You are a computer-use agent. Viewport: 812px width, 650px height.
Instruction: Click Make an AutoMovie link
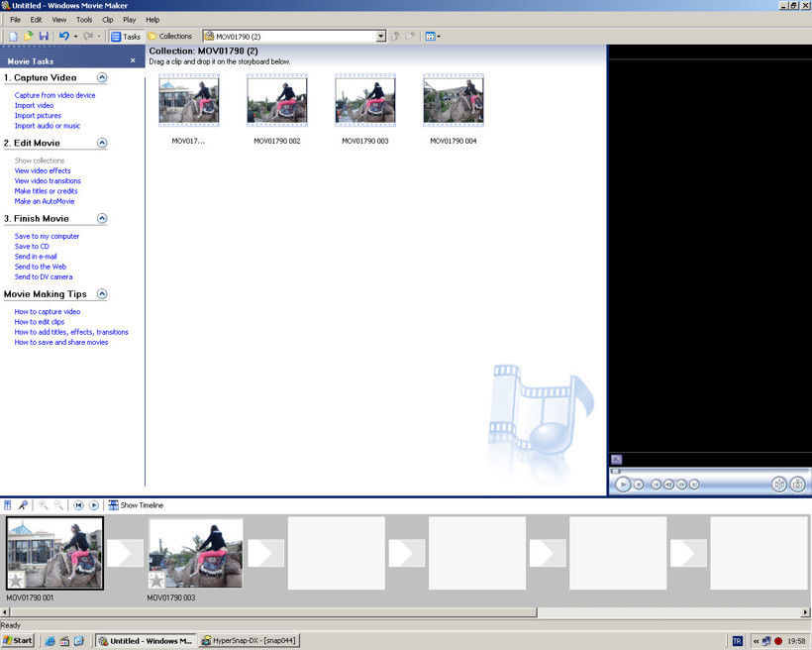point(45,201)
